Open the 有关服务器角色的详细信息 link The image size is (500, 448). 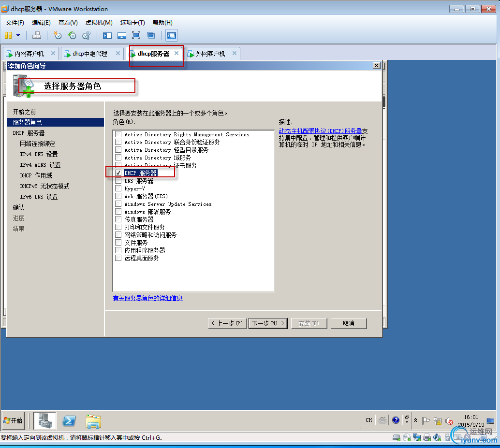(x=147, y=298)
